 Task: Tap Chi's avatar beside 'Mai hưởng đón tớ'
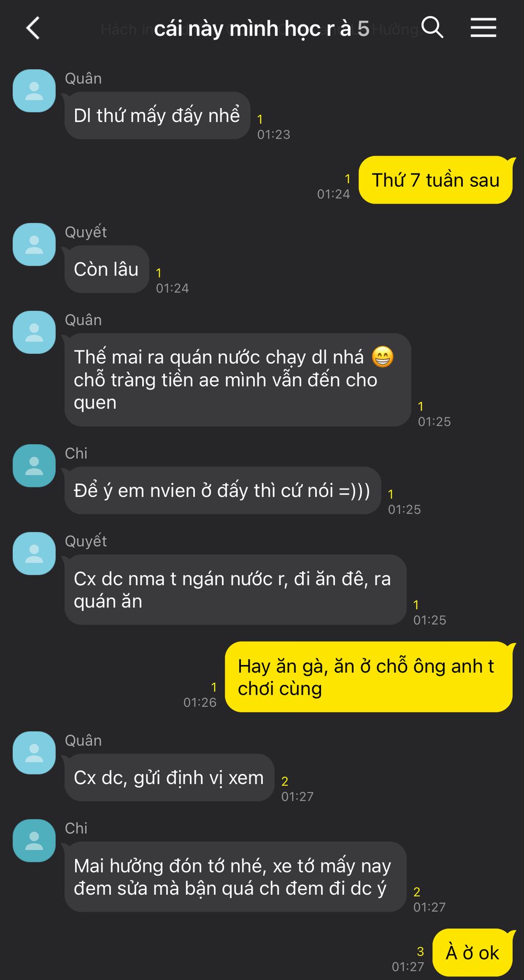pos(34,841)
